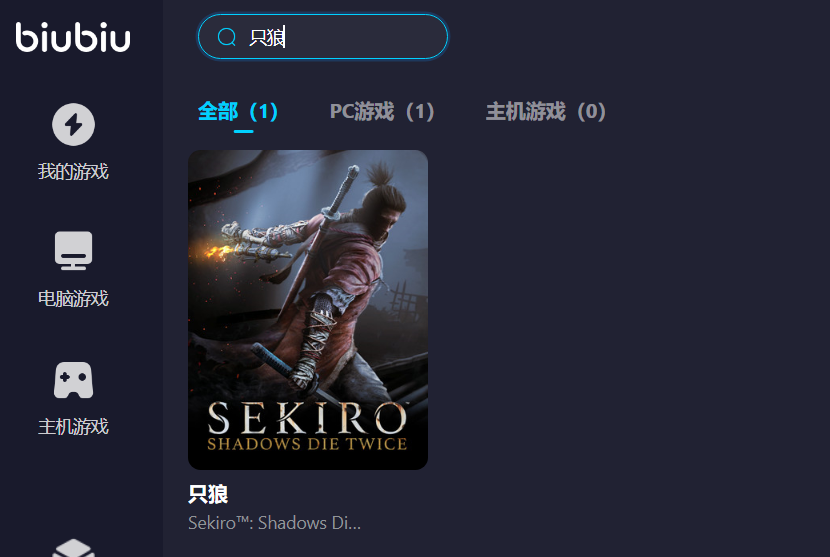Click the 全部 tab count number

pos(264,112)
